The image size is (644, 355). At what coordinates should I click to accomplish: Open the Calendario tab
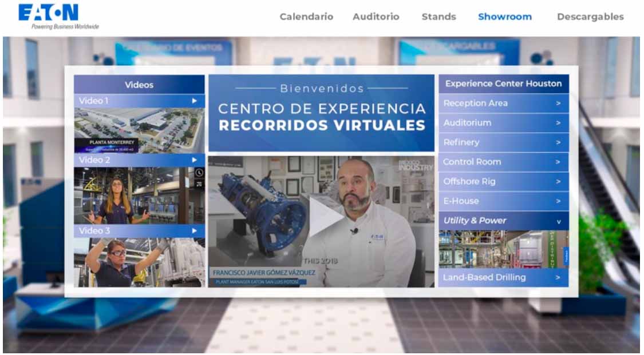[x=306, y=17]
